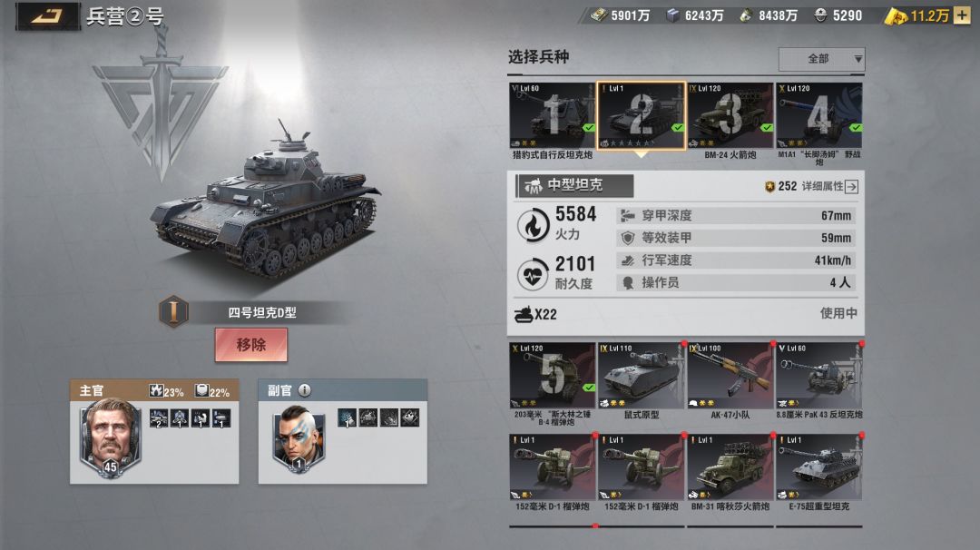
Task: Click the 使用中 in-use label
Action: click(838, 313)
